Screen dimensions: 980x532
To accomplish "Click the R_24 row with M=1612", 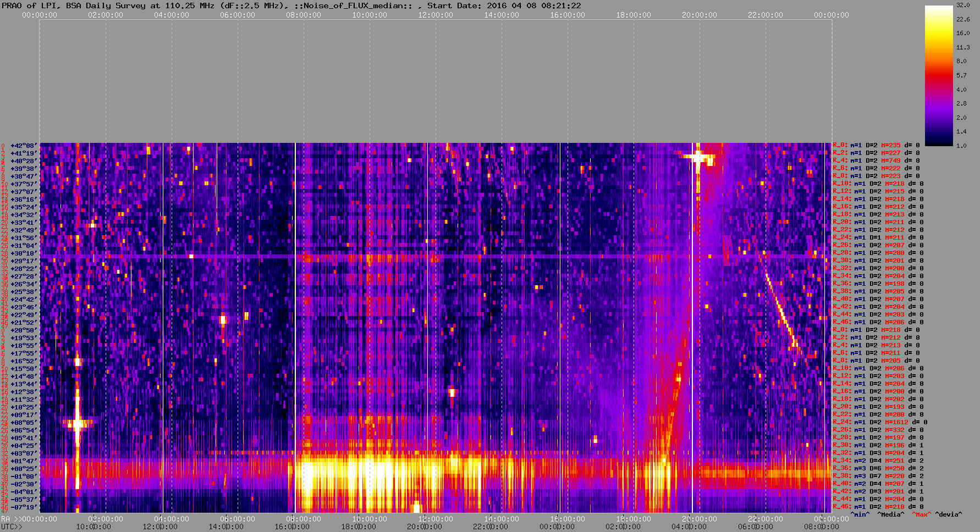I will click(x=880, y=423).
